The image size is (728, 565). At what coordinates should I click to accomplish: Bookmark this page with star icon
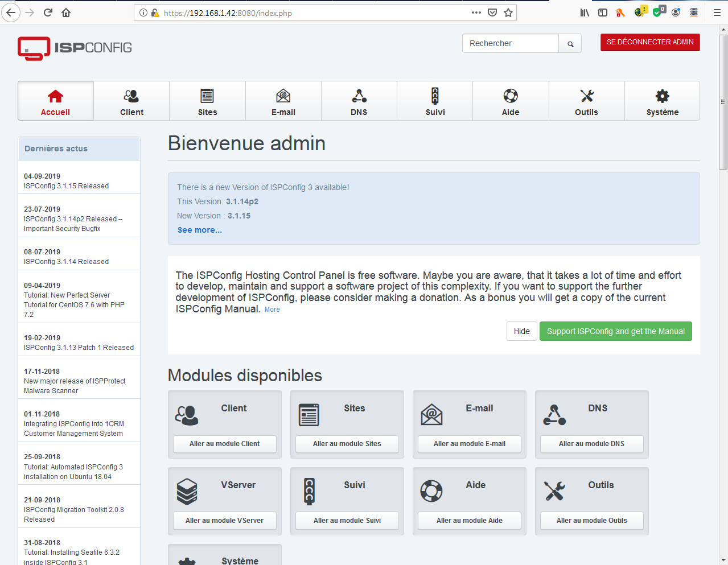click(x=508, y=13)
